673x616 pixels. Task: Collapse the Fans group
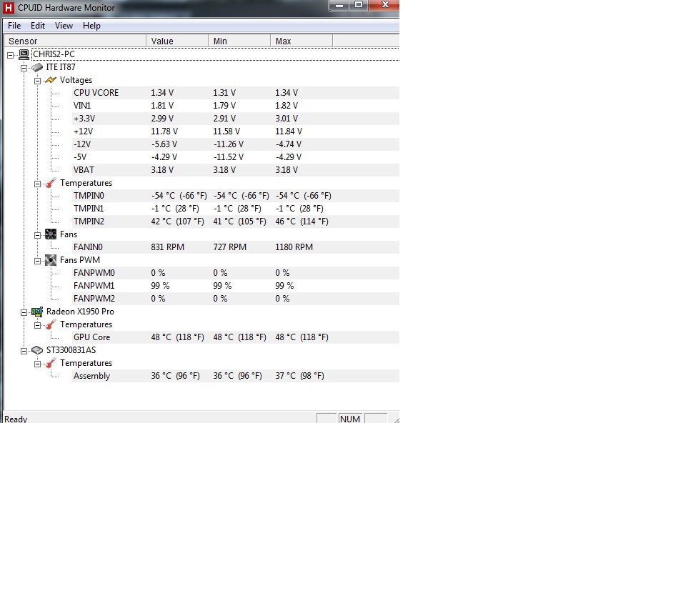pyautogui.click(x=37, y=235)
